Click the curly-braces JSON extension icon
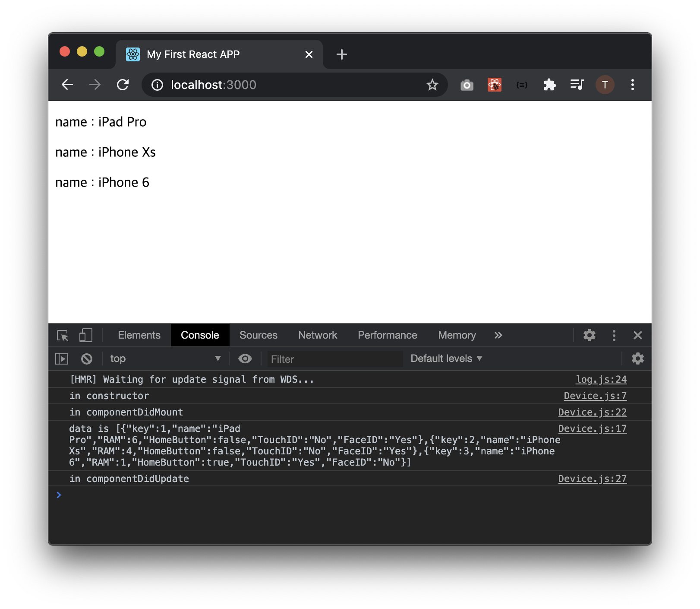The image size is (700, 609). pos(522,85)
